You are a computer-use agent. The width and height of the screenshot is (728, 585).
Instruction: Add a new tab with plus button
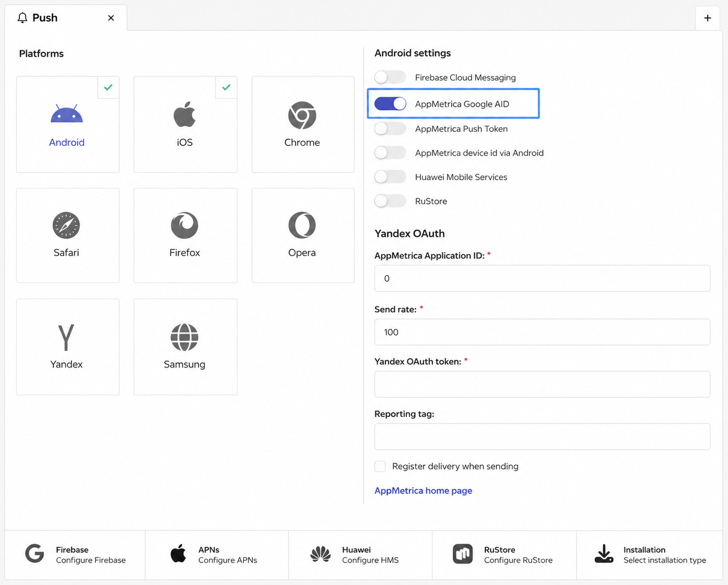[x=708, y=18]
